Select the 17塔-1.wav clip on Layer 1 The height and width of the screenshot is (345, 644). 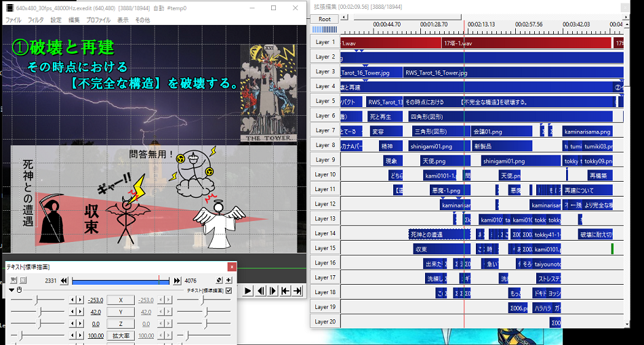[x=527, y=43]
